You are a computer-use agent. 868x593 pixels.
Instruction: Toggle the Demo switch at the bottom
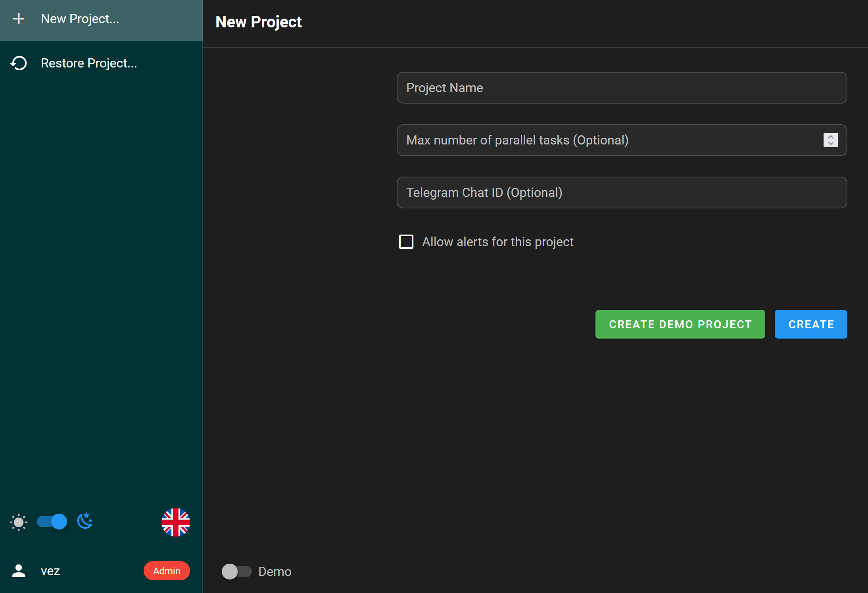coord(237,572)
